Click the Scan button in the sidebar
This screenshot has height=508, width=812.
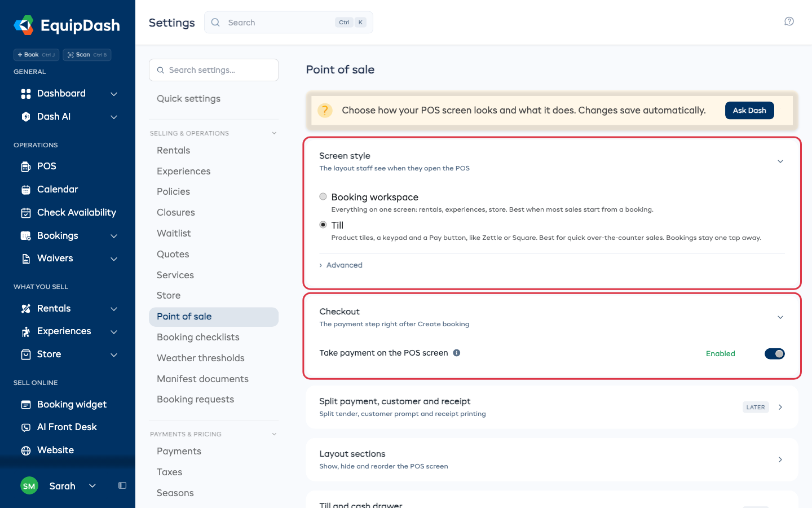point(87,55)
